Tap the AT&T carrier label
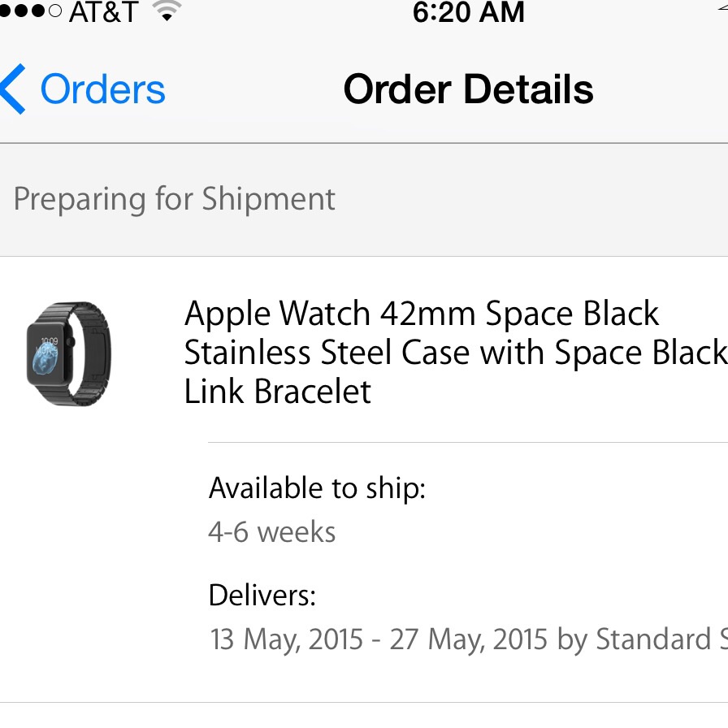Image resolution: width=728 pixels, height=728 pixels. pyautogui.click(x=103, y=11)
